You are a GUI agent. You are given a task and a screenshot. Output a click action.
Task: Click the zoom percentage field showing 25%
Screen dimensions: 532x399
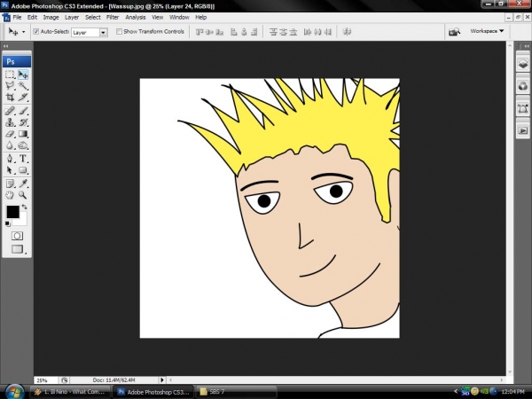(46, 380)
